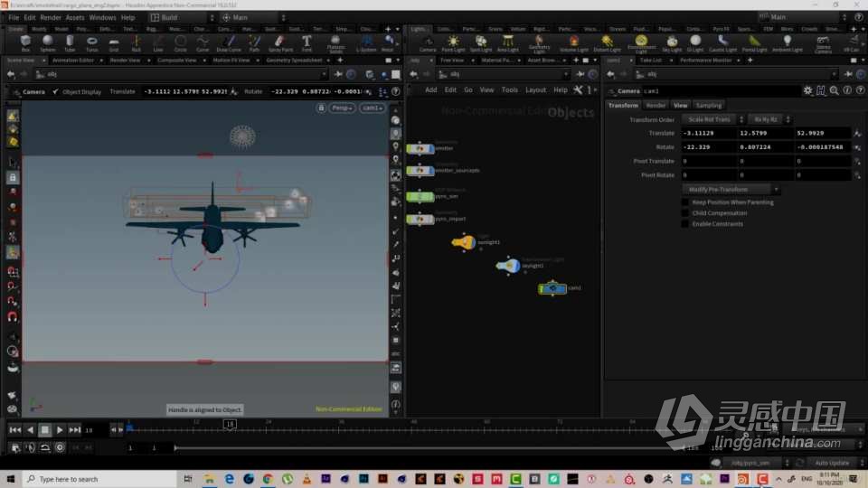Add a Point Light from shelf
Image resolution: width=868 pixels, height=488 pixels.
(x=453, y=43)
